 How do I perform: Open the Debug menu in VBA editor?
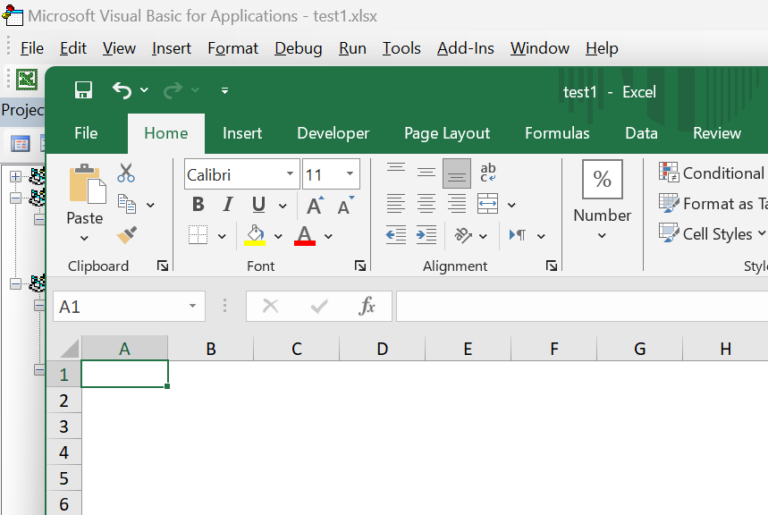pyautogui.click(x=298, y=48)
